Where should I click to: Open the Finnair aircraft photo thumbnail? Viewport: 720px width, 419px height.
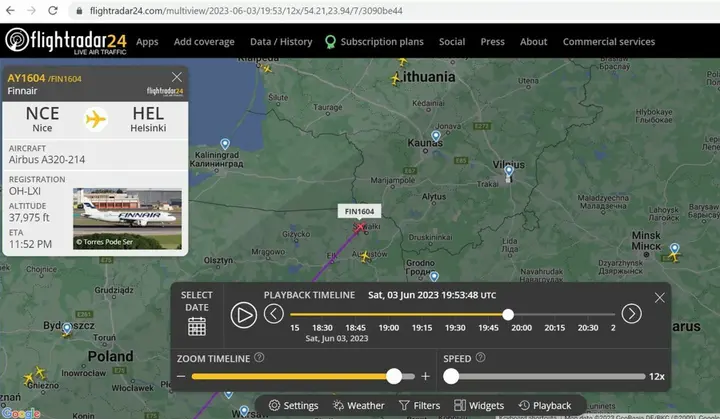127,219
